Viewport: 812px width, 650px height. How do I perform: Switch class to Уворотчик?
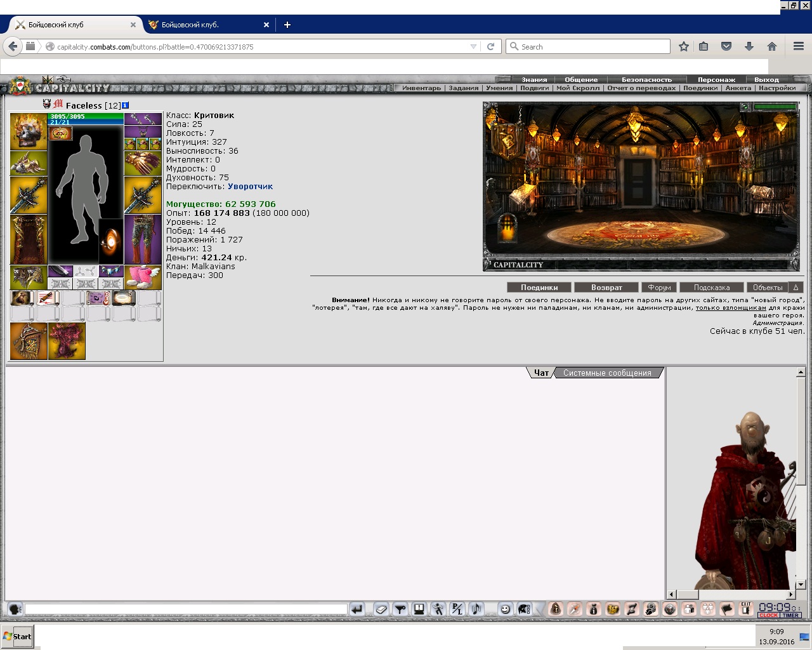pyautogui.click(x=250, y=187)
